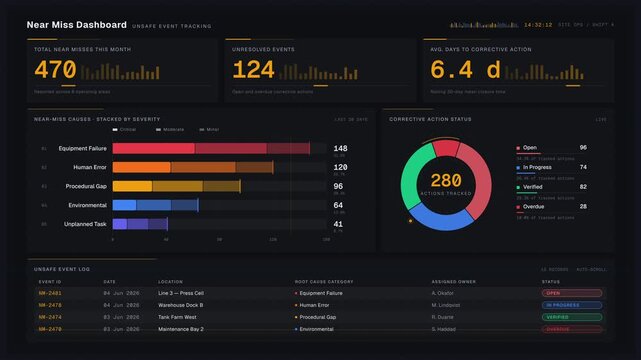Click the Verified count 82
This screenshot has height=360, width=641.
(x=583, y=187)
